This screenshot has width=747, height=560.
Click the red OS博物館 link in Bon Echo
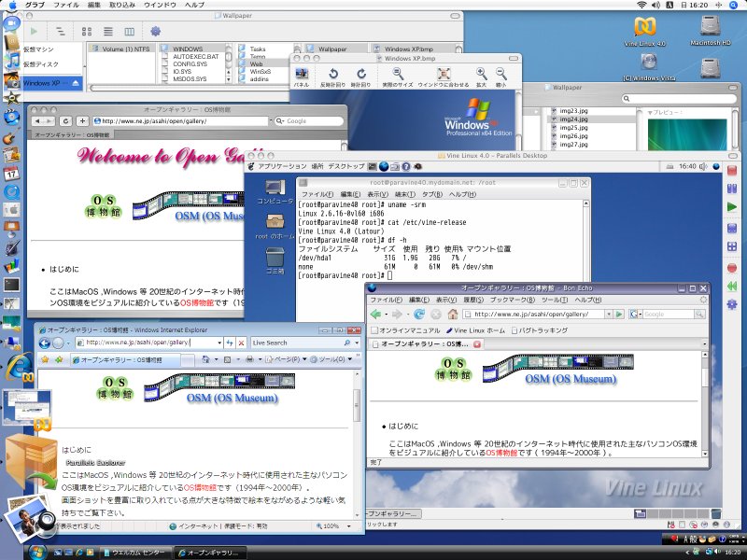[501, 453]
